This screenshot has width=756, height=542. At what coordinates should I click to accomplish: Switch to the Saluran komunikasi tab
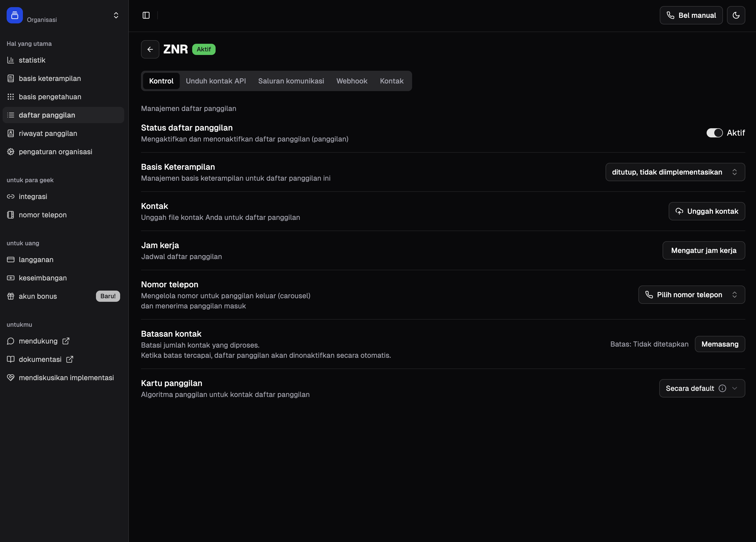tap(291, 81)
